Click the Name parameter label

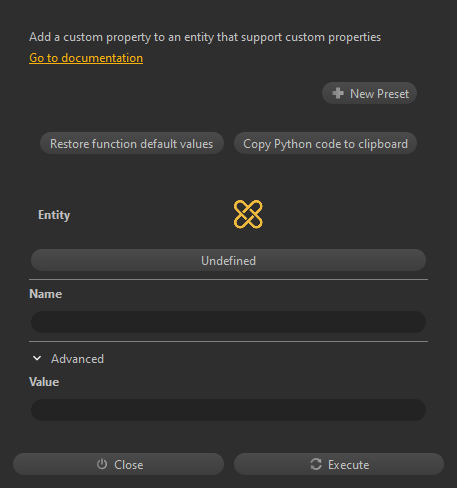(x=46, y=294)
